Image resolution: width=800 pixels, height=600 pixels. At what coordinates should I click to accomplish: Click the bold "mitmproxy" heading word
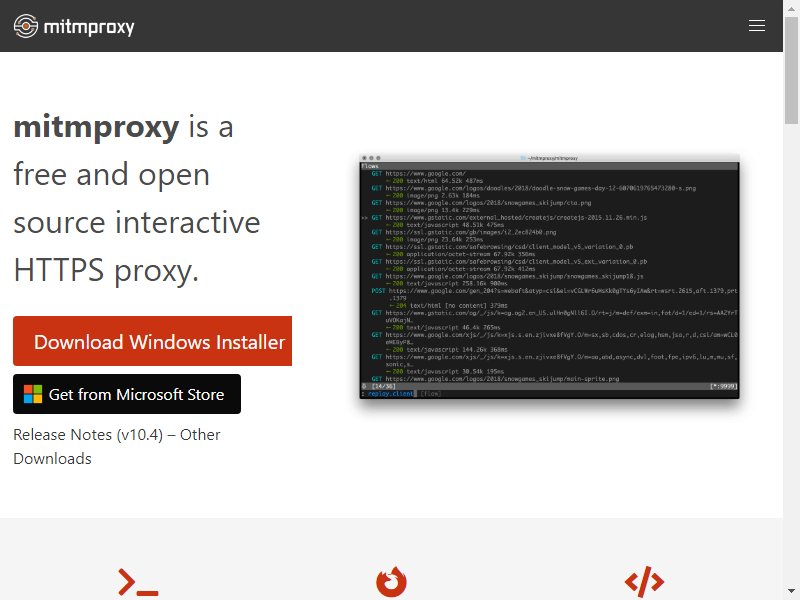(96, 127)
